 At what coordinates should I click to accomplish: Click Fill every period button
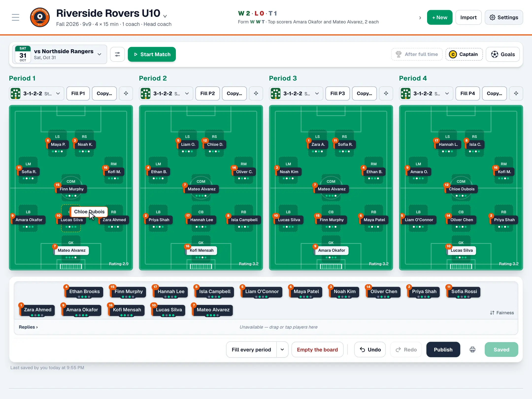click(251, 349)
